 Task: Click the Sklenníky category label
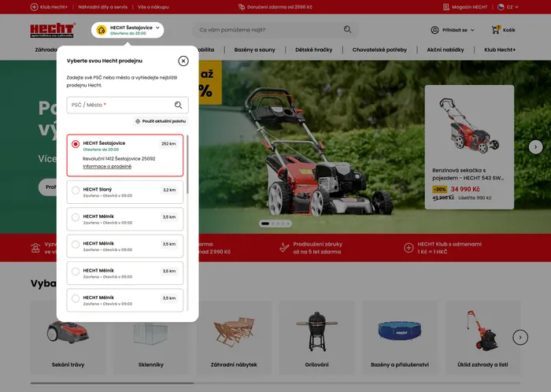[x=151, y=364]
